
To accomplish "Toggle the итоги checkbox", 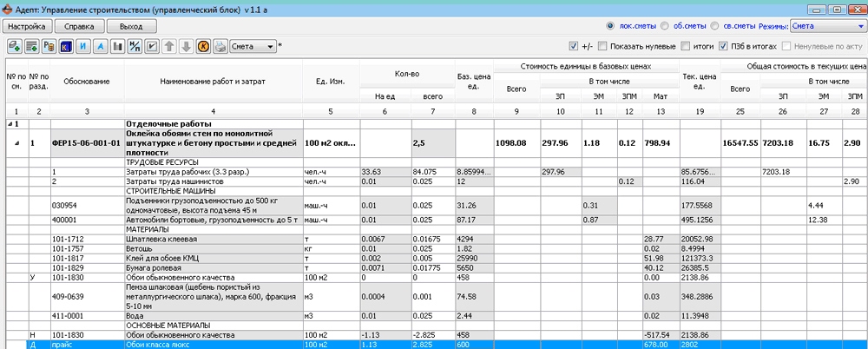I will pos(687,45).
